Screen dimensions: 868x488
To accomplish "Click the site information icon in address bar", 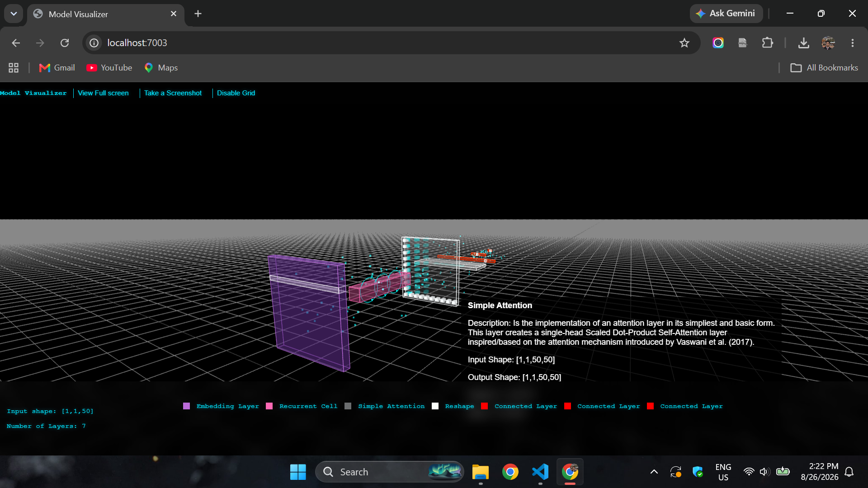I will tap(94, 43).
